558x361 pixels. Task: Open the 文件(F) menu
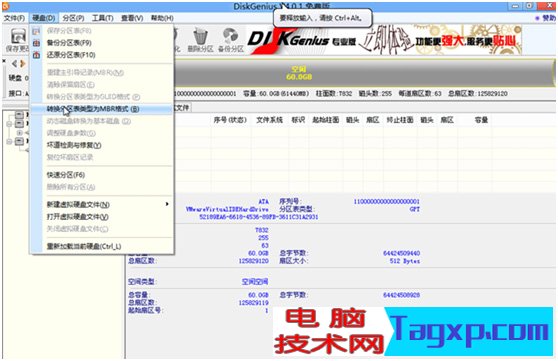[x=14, y=18]
